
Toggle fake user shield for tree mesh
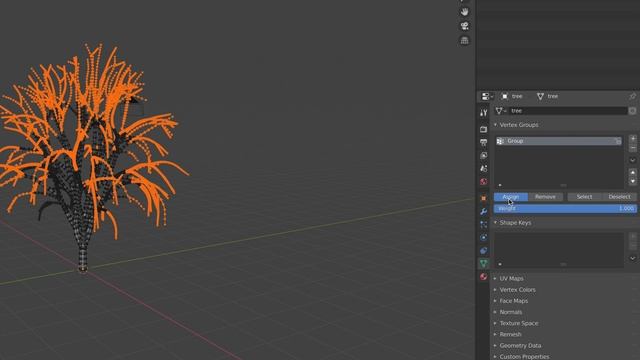(x=632, y=111)
